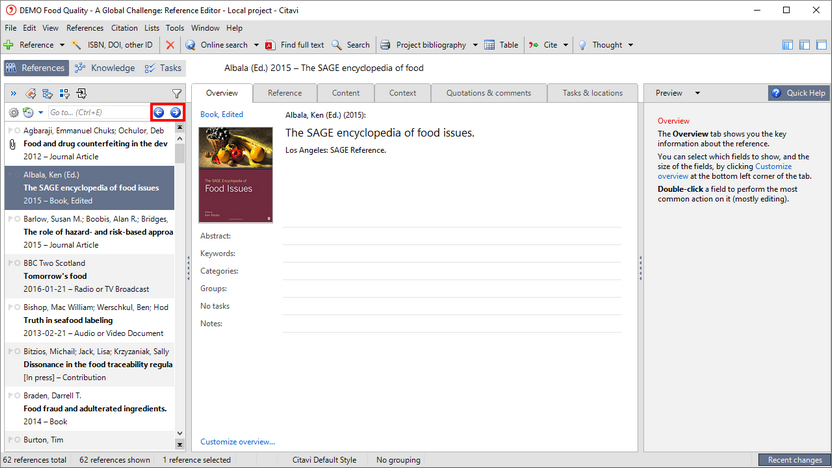Click the funnel filter icon
Image resolution: width=832 pixels, height=468 pixels.
[177, 94]
